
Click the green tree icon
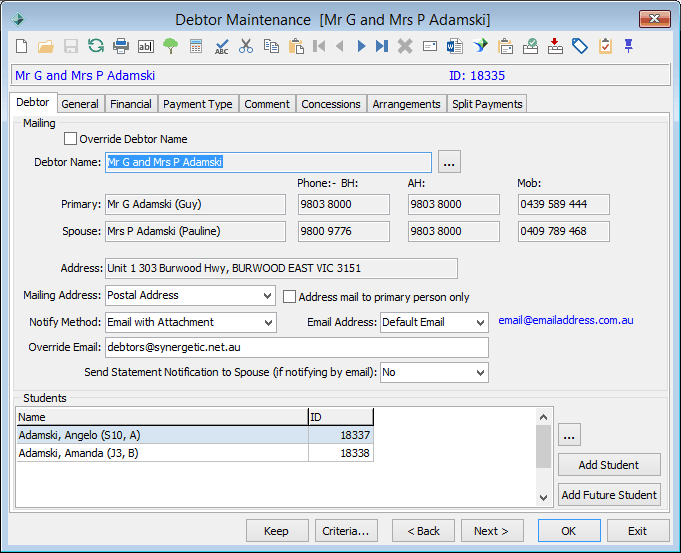[170, 46]
